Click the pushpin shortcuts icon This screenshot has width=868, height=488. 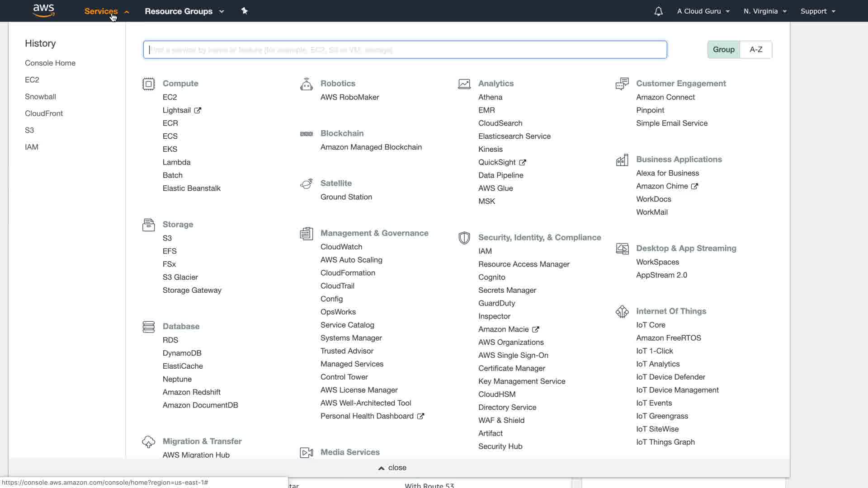click(x=245, y=11)
